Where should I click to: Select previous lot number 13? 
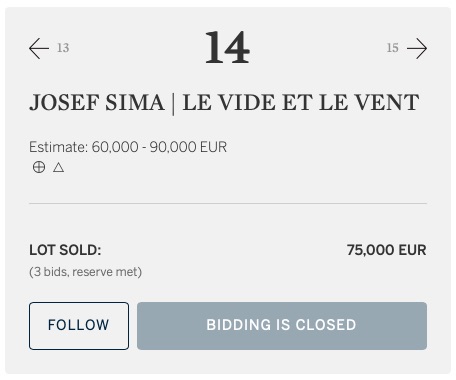tap(63, 48)
